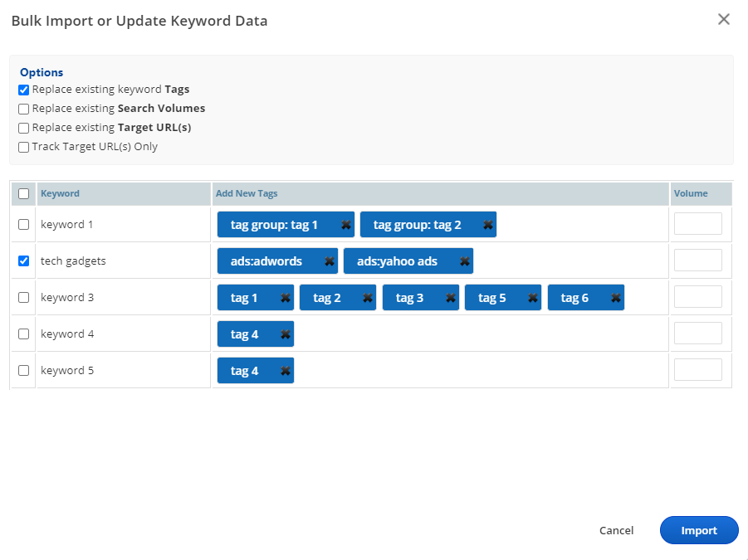Screen dimensions: 748x560
Task: Uncheck Replace existing keyword Tags
Action: click(24, 90)
